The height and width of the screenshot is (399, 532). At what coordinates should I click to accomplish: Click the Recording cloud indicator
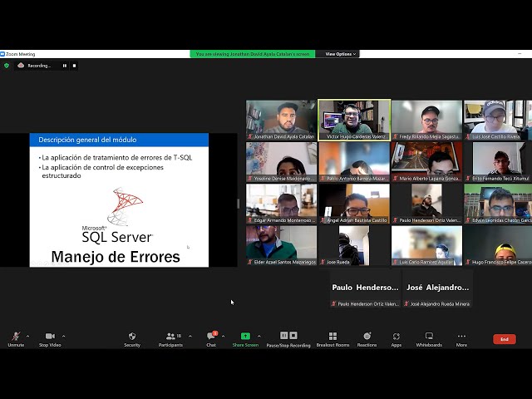35,66
